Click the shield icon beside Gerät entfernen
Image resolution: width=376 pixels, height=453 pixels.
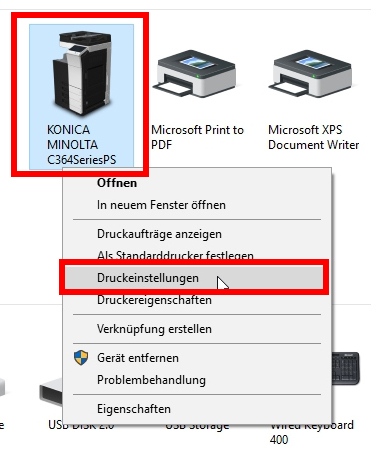(x=81, y=358)
